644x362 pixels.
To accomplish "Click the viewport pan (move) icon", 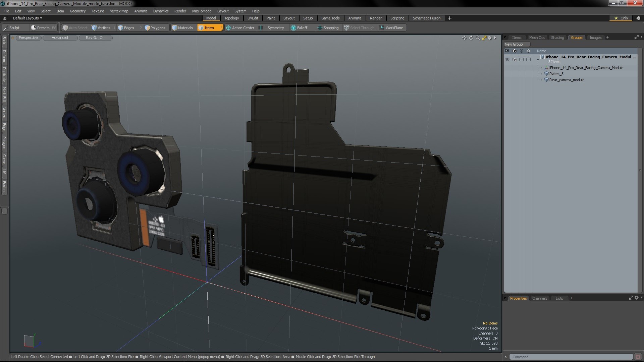I will [464, 38].
